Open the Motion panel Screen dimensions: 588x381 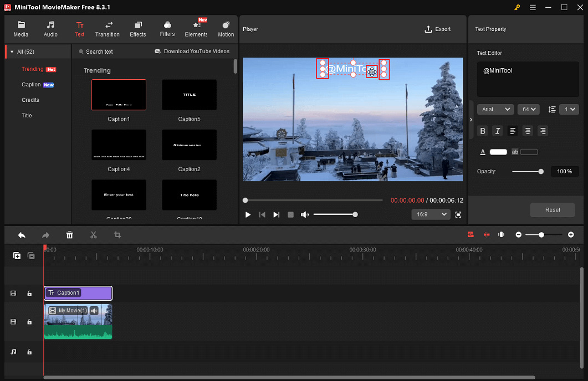pos(226,29)
